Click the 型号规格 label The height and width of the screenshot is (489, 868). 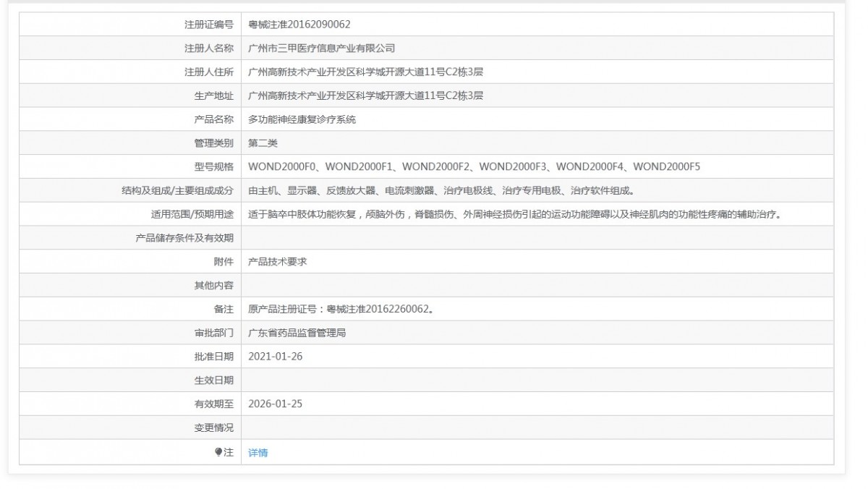click(x=214, y=167)
